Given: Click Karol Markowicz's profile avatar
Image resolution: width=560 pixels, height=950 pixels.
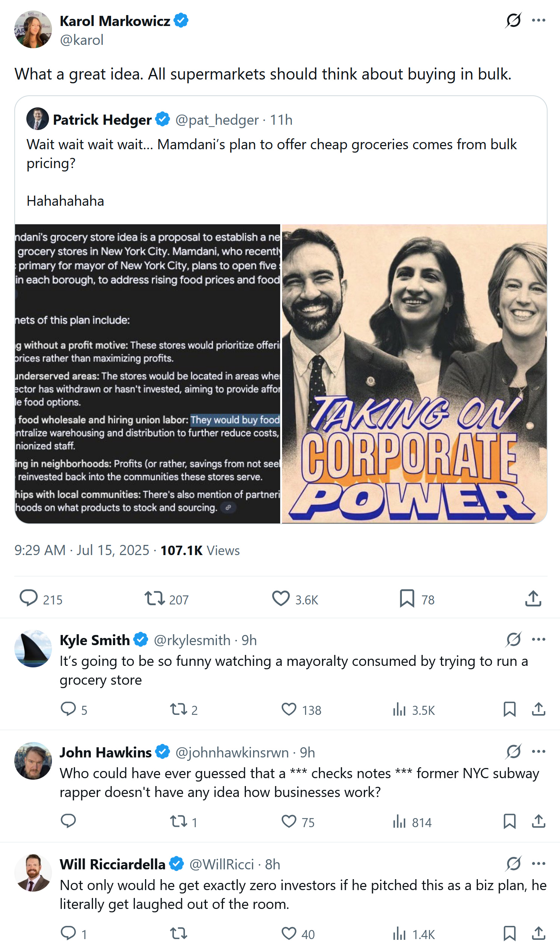Looking at the screenshot, I should 33,29.
